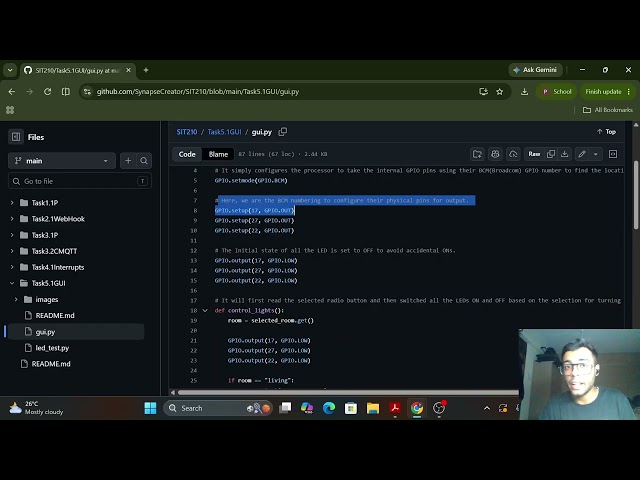Open Microsoft Store from the taskbar

[x=351, y=408]
